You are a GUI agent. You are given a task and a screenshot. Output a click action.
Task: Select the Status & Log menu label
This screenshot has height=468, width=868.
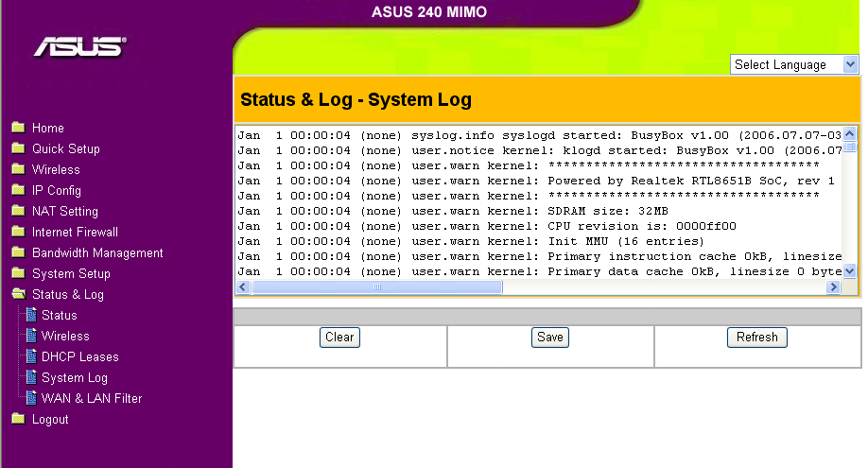point(67,295)
